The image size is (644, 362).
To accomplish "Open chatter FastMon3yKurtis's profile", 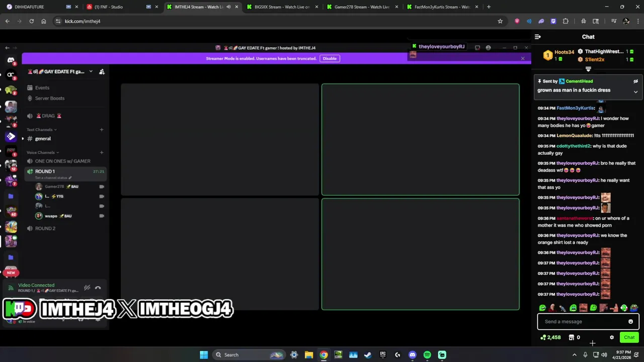I will 575,108.
